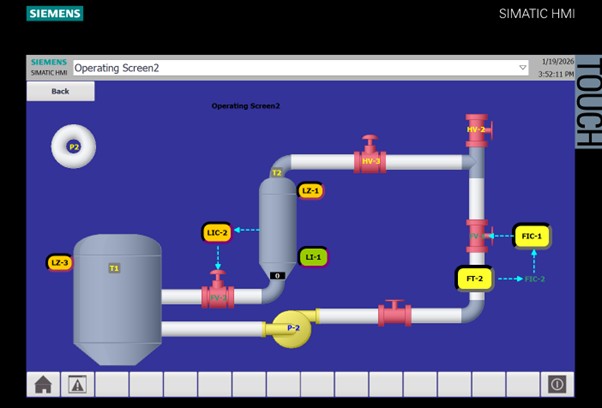Click the FIC-2 text link

(535, 279)
